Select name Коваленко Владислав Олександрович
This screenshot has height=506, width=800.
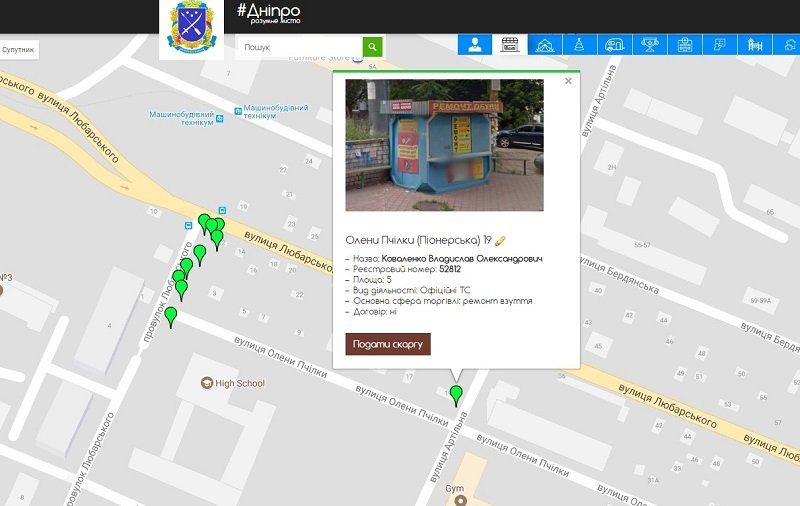(462, 259)
